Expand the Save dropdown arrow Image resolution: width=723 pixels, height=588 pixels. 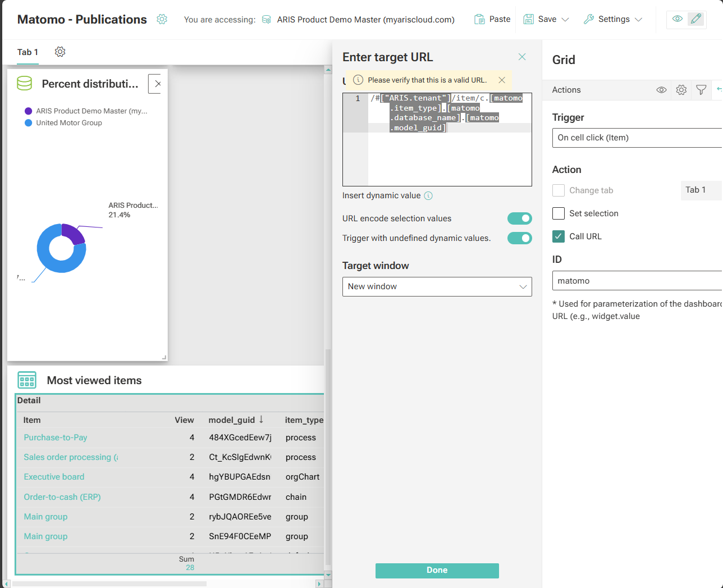(x=565, y=20)
